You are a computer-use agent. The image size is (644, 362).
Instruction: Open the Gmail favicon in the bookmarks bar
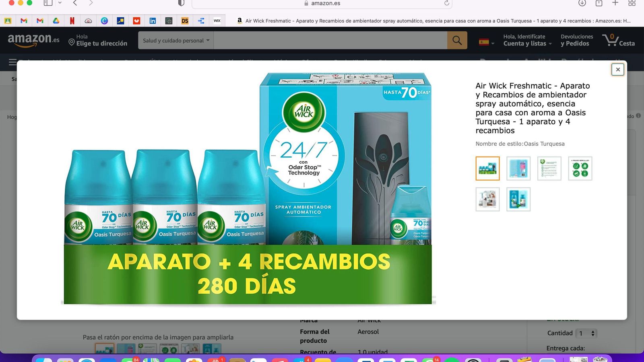click(x=24, y=21)
